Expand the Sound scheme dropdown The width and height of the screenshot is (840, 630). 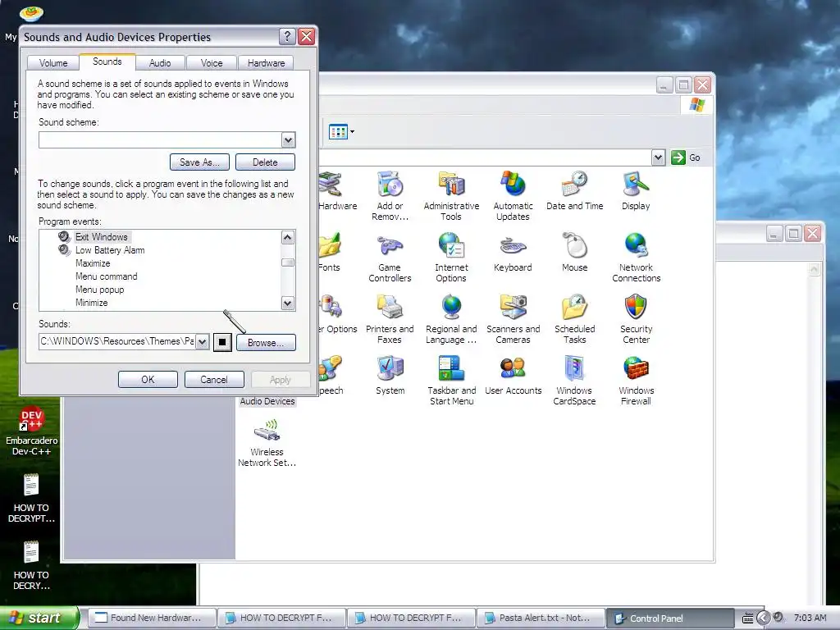point(288,140)
